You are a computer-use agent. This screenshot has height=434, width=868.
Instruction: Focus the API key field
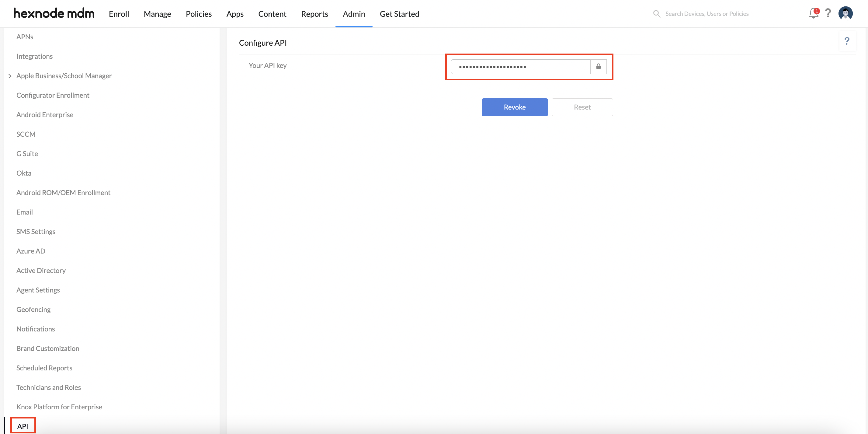point(521,66)
